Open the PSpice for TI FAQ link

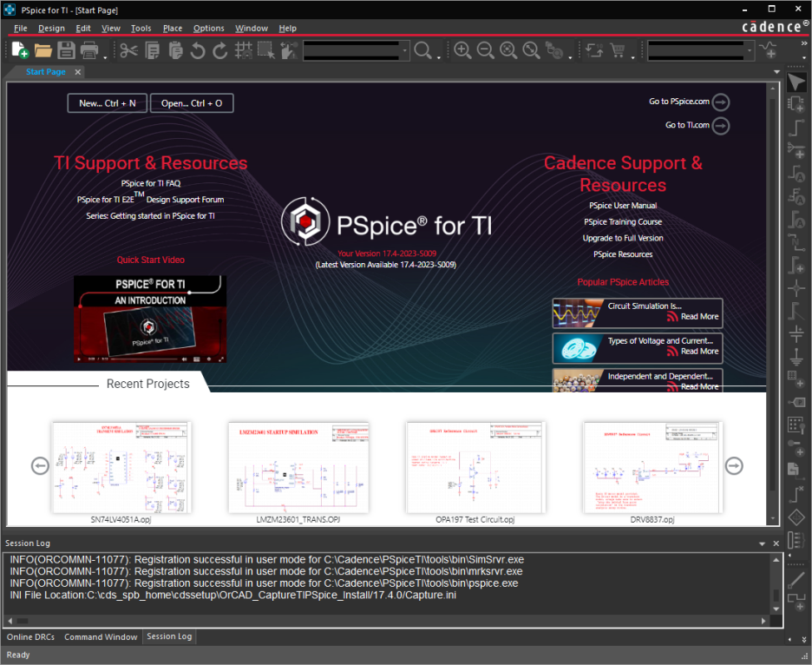[151, 183]
